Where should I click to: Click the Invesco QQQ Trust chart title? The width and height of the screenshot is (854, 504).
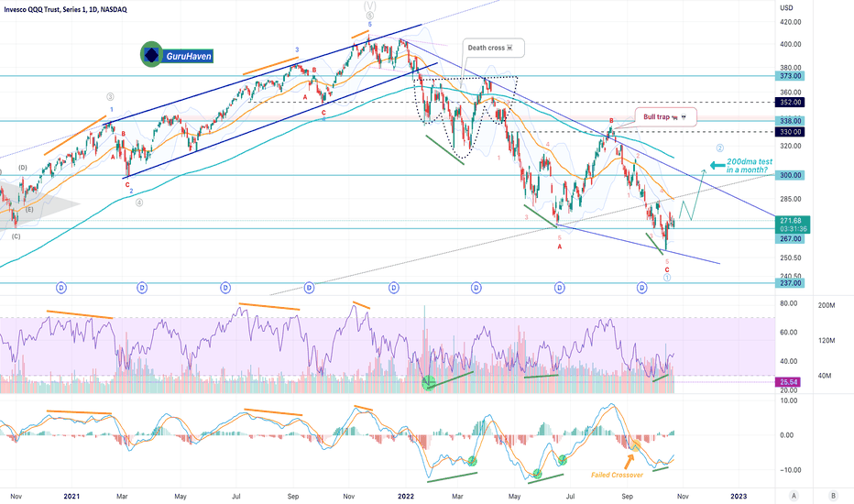(65, 9)
